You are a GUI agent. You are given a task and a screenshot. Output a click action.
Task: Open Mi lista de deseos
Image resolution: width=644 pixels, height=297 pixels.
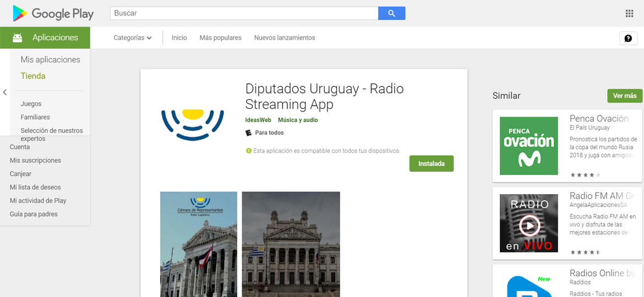(x=35, y=188)
